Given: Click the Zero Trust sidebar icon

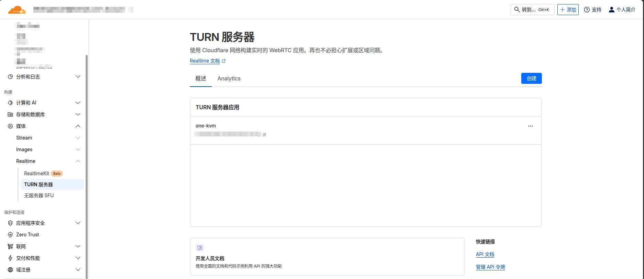Looking at the screenshot, I should 10,235.
